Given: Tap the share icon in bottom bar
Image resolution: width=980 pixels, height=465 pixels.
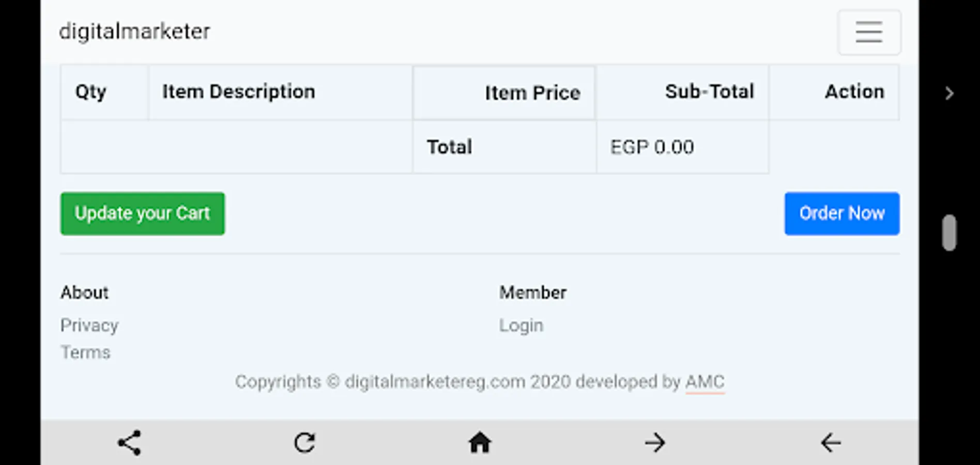Looking at the screenshot, I should pyautogui.click(x=129, y=443).
